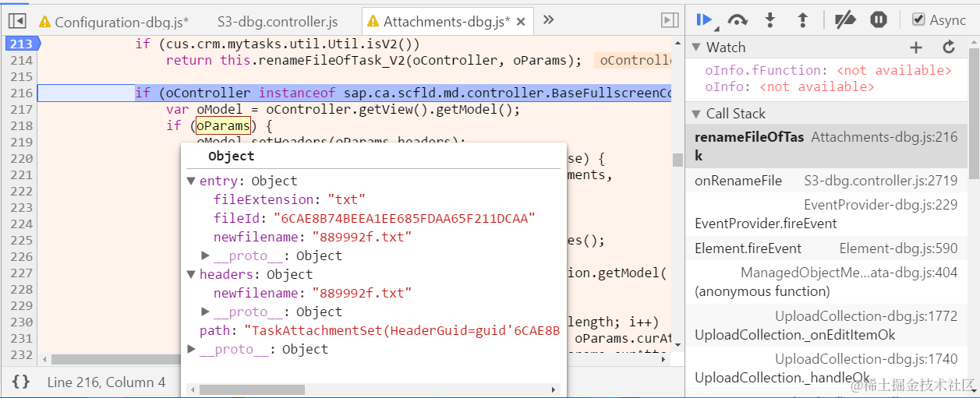
Task: Switch to Configuration-dbg.js tab
Action: pyautogui.click(x=114, y=22)
